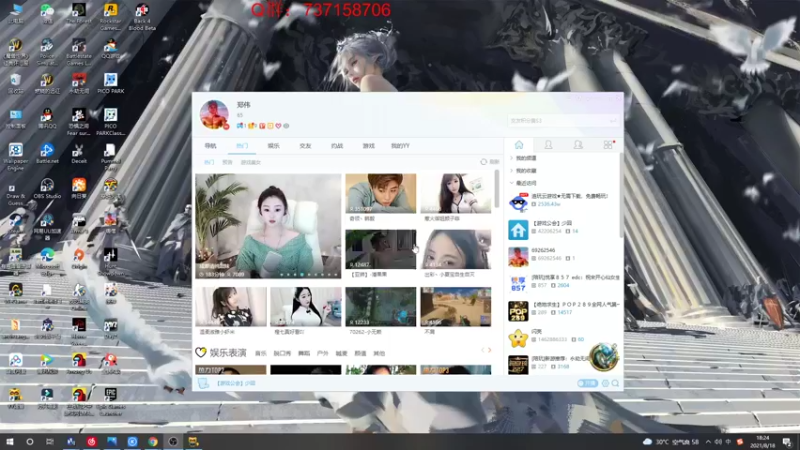This screenshot has width=800, height=450.
Task: Switch to the 娱乐 tab
Action: 273,146
